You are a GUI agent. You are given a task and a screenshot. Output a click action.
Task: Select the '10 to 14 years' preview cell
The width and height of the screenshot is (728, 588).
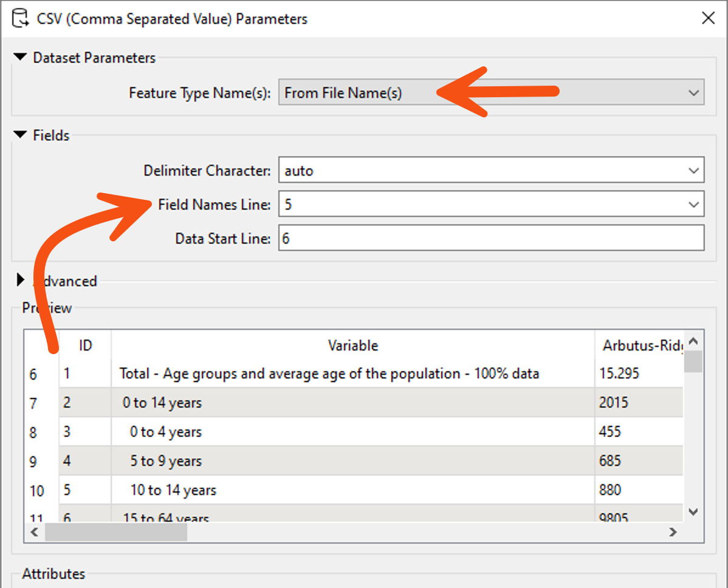pos(353,490)
